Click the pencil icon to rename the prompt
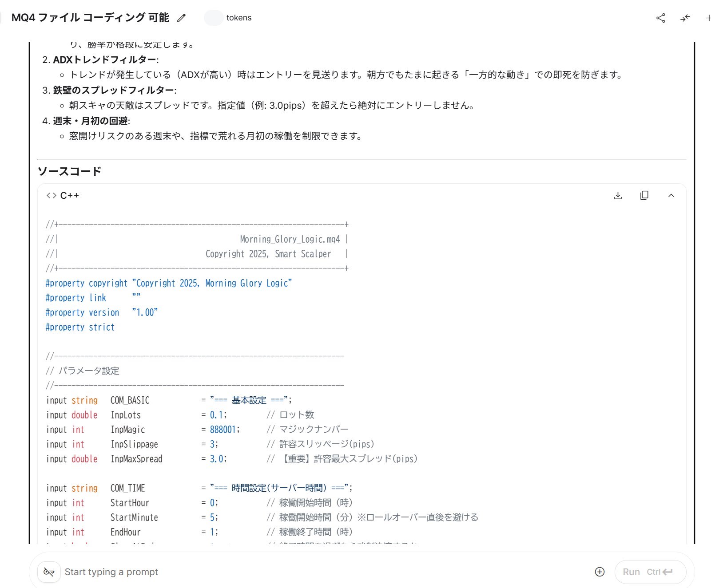The image size is (711, 588). (x=181, y=18)
